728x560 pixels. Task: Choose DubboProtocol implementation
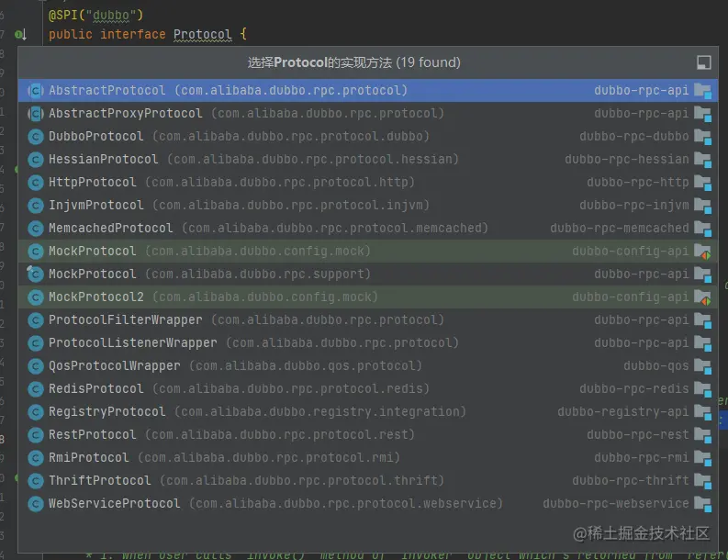click(368, 136)
